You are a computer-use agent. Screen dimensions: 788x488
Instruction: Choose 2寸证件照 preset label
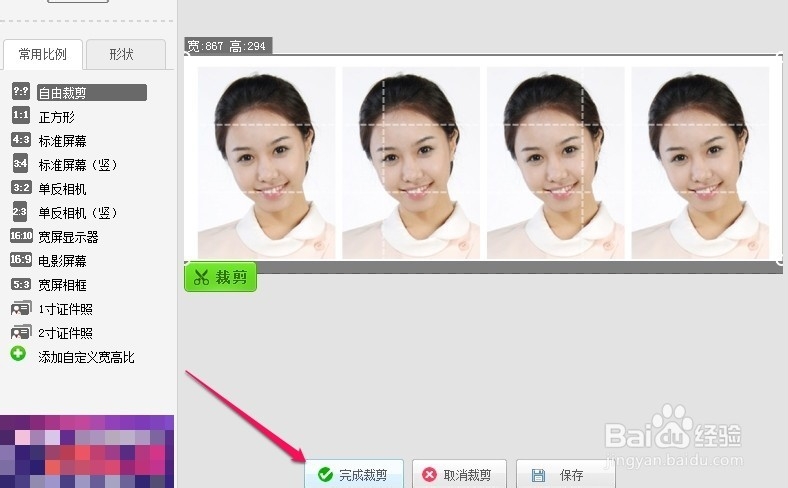coord(65,333)
